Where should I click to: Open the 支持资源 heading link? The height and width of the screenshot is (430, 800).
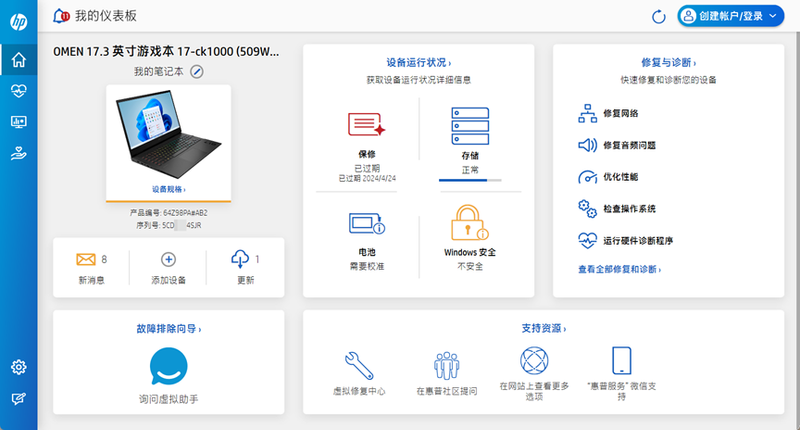(543, 328)
